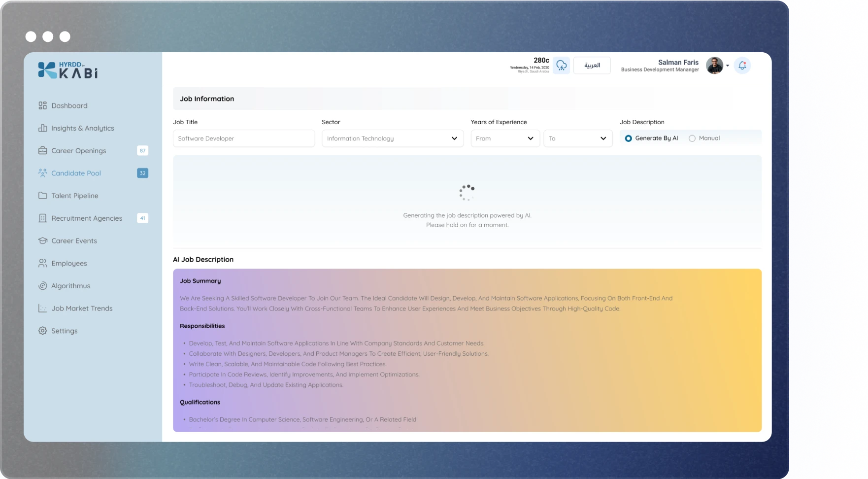Screen dimensions: 868x479
Task: Click the weather cloud icon in header
Action: pos(561,66)
